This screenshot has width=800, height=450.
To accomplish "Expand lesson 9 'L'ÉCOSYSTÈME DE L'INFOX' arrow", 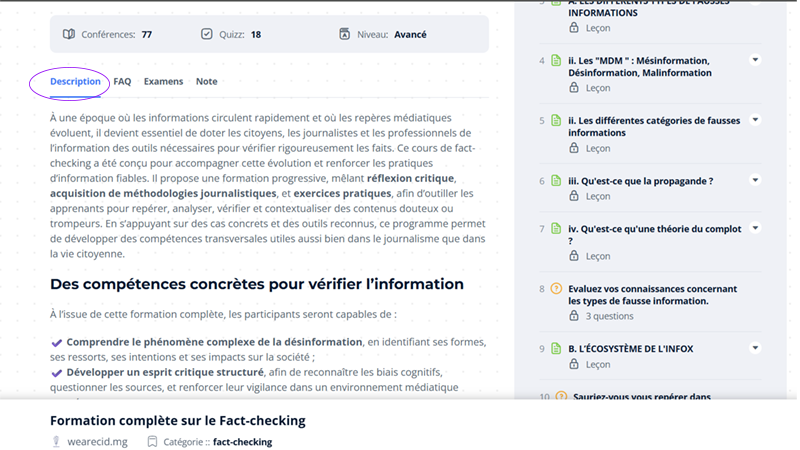I will (755, 348).
